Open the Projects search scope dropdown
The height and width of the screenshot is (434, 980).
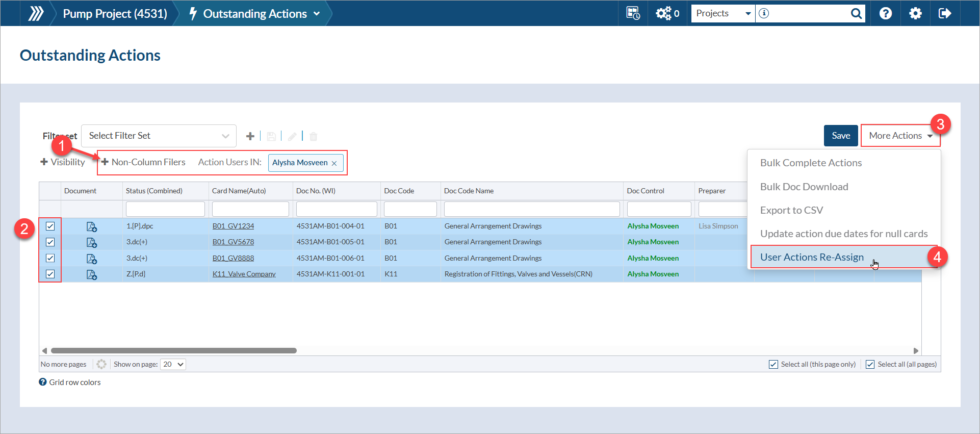click(x=723, y=13)
